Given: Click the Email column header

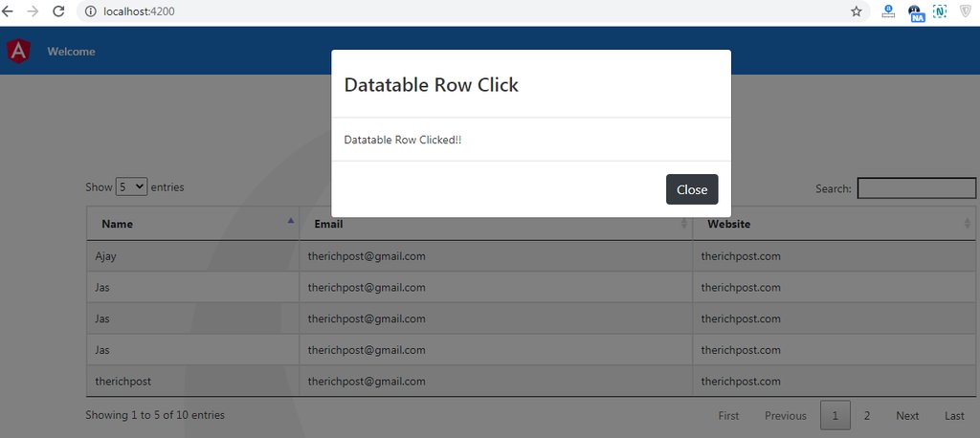Looking at the screenshot, I should click(497, 224).
